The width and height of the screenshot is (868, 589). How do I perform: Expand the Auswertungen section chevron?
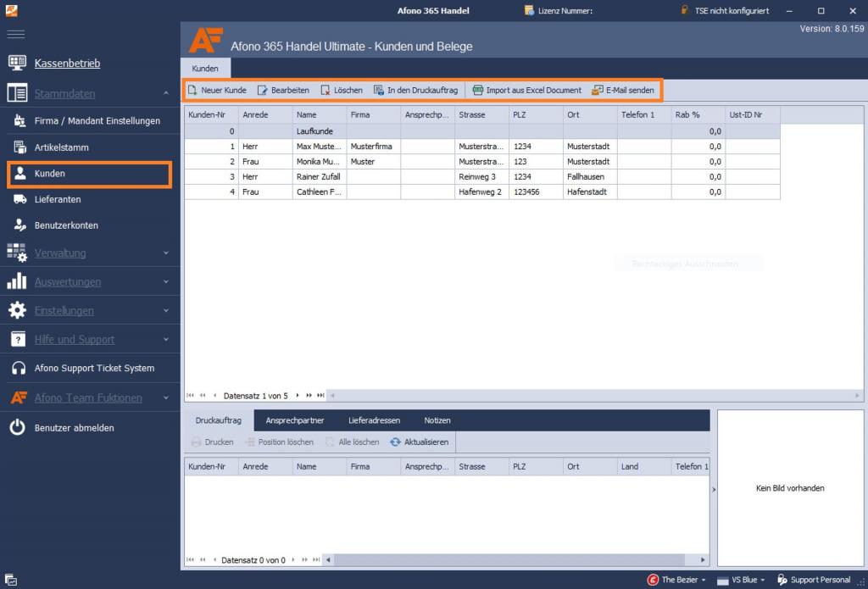tap(166, 281)
